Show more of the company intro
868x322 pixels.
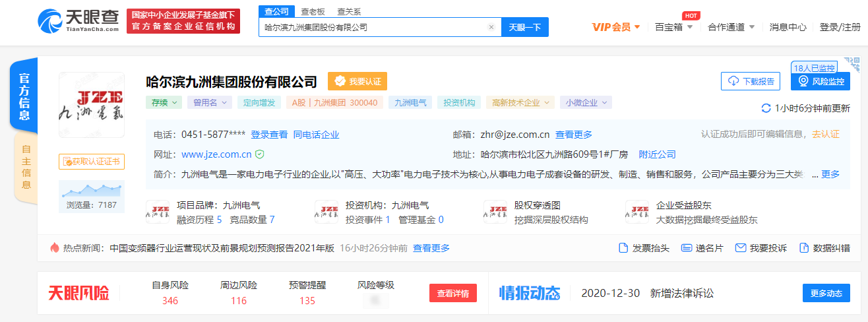coord(830,174)
